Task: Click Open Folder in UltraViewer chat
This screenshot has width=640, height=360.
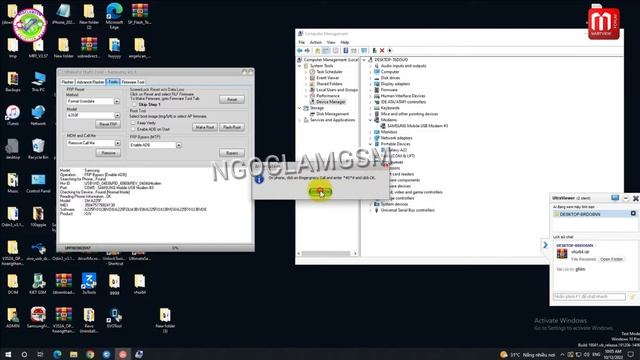Action: pos(611,259)
